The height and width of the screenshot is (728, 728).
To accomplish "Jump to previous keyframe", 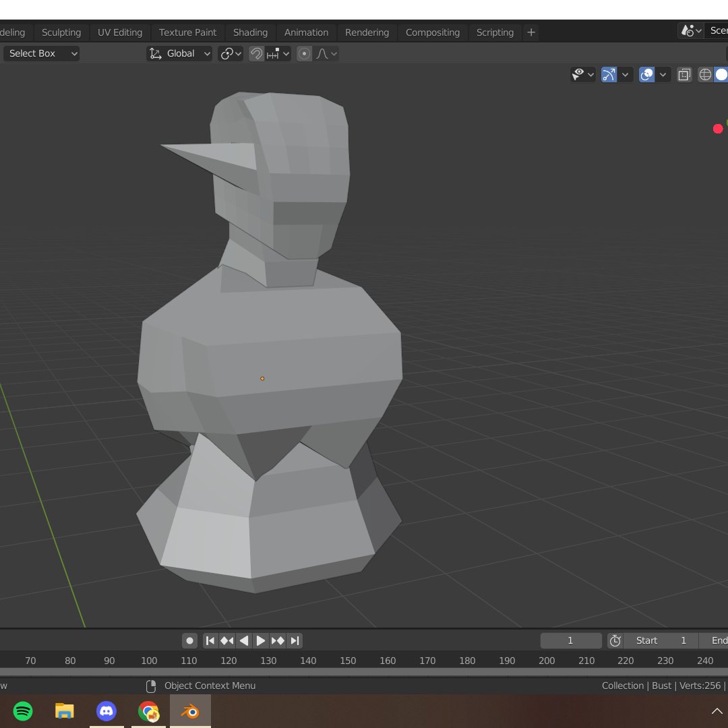I will coord(226,641).
